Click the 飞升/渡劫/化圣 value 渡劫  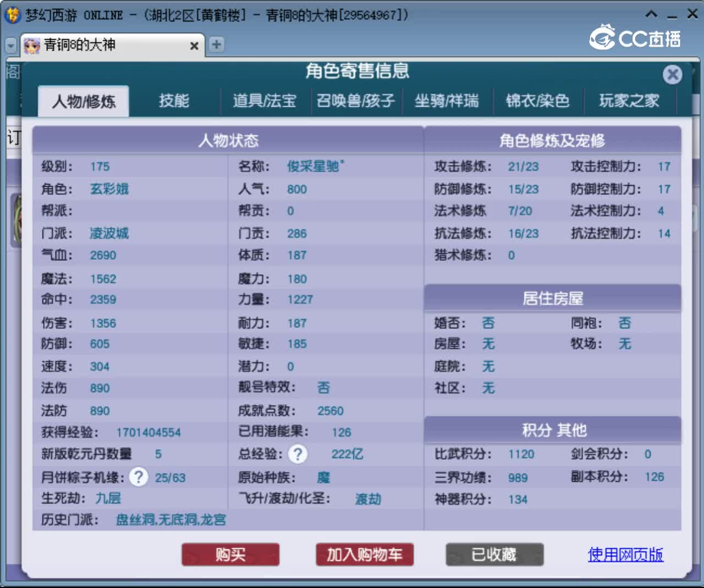pos(368,499)
